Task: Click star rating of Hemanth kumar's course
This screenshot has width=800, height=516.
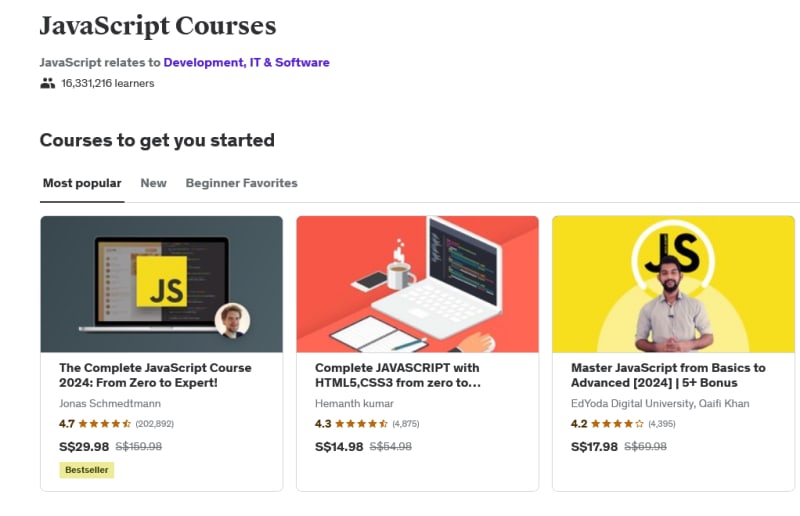Action: (x=361, y=423)
